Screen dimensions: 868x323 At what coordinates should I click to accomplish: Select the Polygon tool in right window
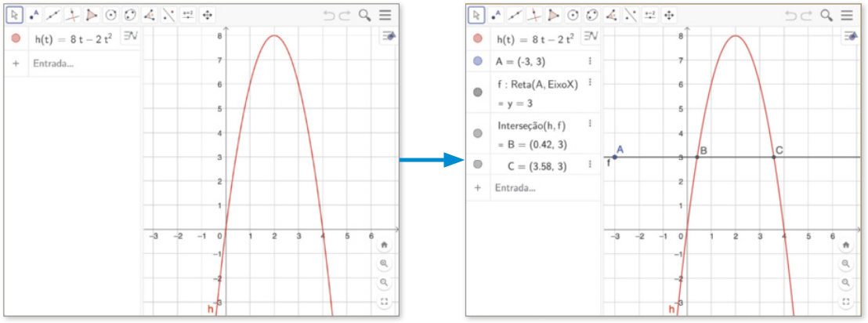pyautogui.click(x=554, y=16)
